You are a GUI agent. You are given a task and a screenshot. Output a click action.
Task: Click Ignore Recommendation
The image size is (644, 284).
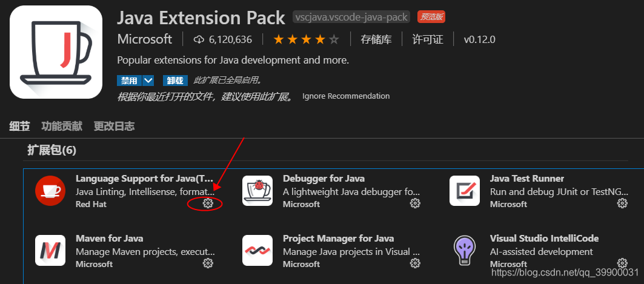(346, 96)
